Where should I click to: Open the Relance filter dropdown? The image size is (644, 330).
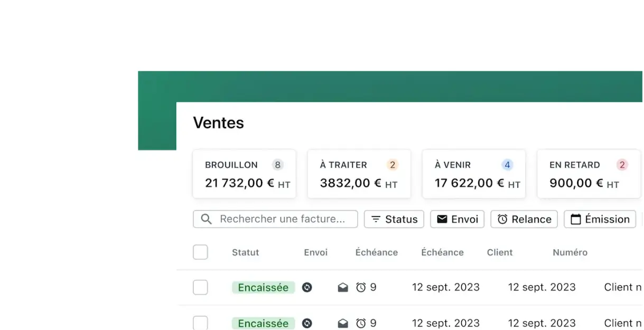(x=524, y=219)
